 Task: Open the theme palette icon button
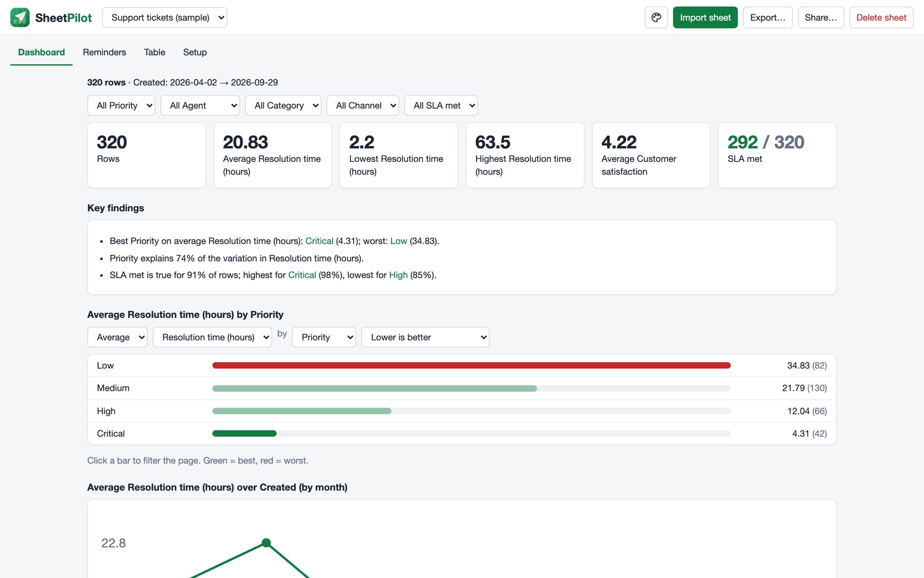coord(656,17)
